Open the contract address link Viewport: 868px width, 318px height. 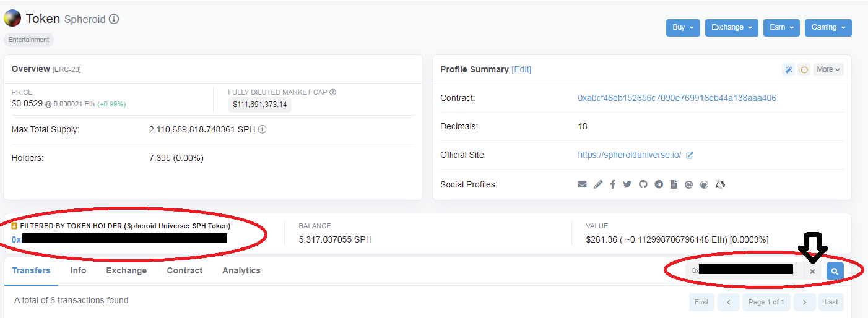click(677, 98)
